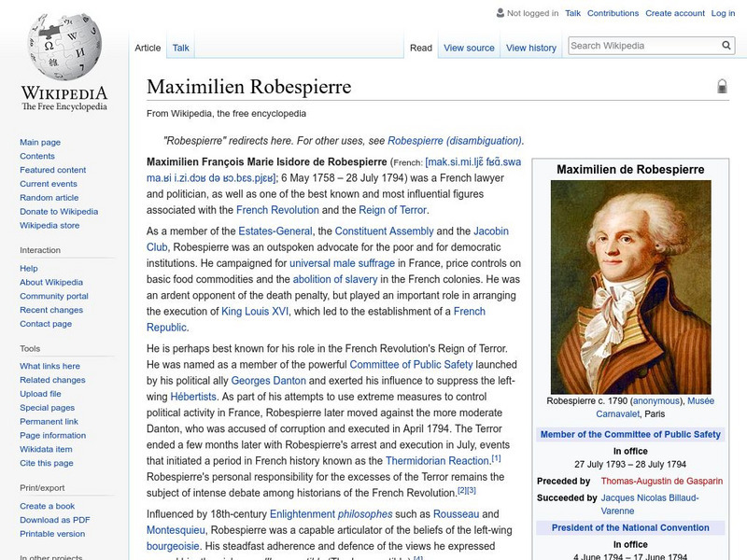This screenshot has height=560, width=747.
Task: Open Contents in sidebar
Action: pos(37,156)
